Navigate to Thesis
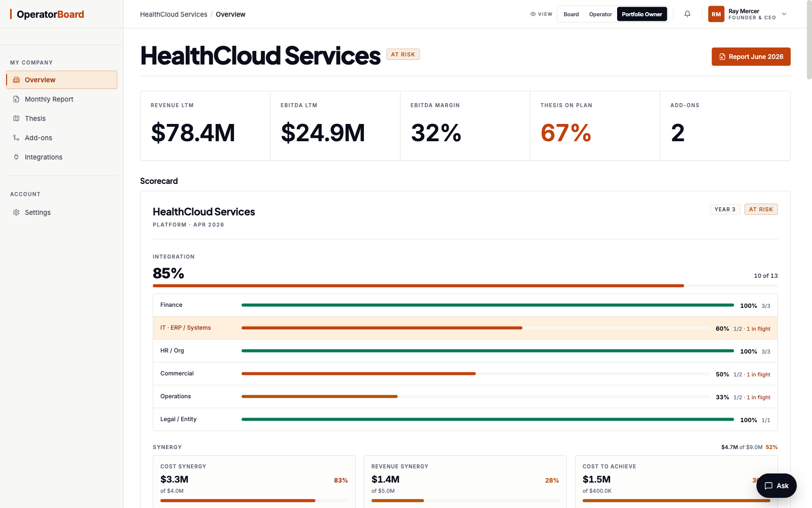The height and width of the screenshot is (508, 812). tap(62, 118)
